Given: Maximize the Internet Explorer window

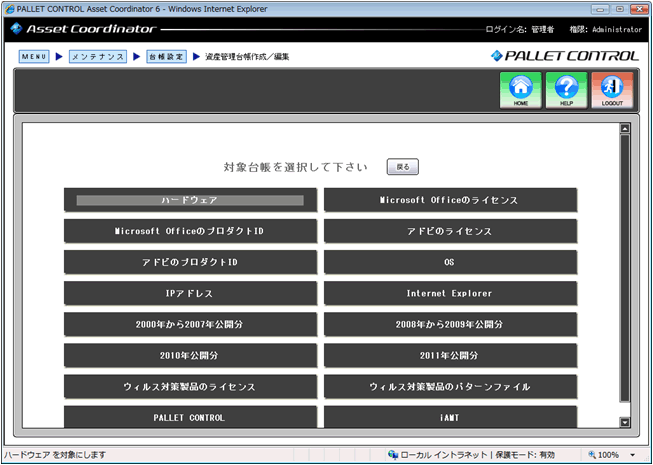Looking at the screenshot, I should (x=620, y=9).
